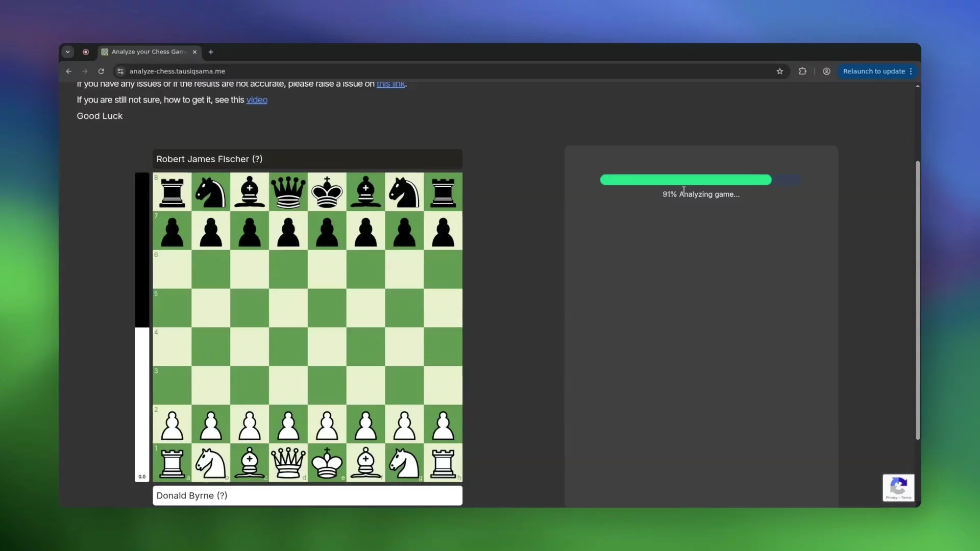Open a new browser tab

point(211,52)
